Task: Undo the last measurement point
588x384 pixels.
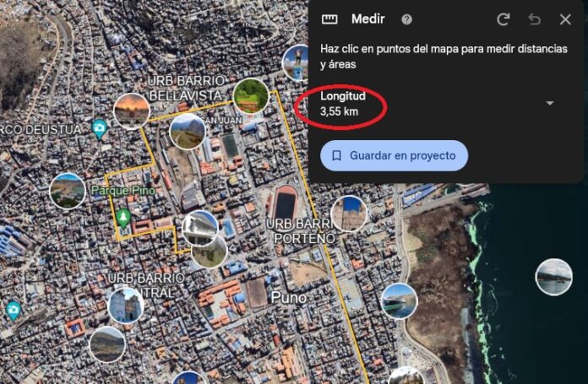Action: (535, 19)
